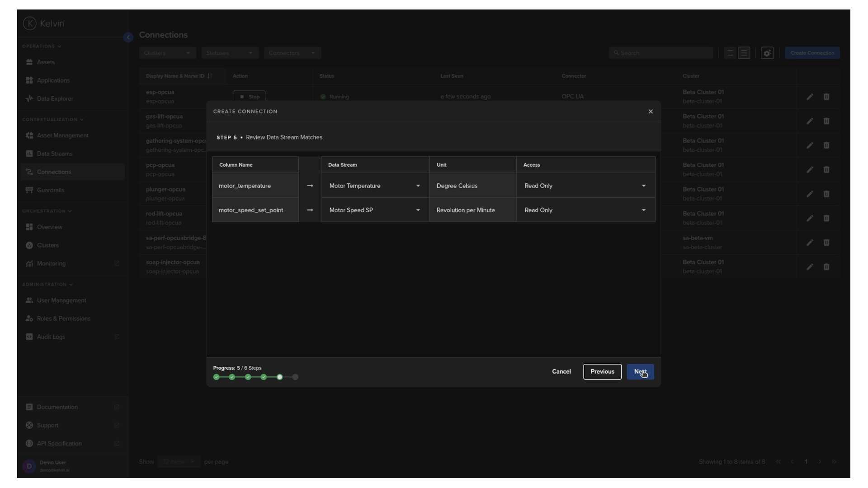Collapse the sidebar with the arrow icon
868x488 pixels.
point(128,37)
